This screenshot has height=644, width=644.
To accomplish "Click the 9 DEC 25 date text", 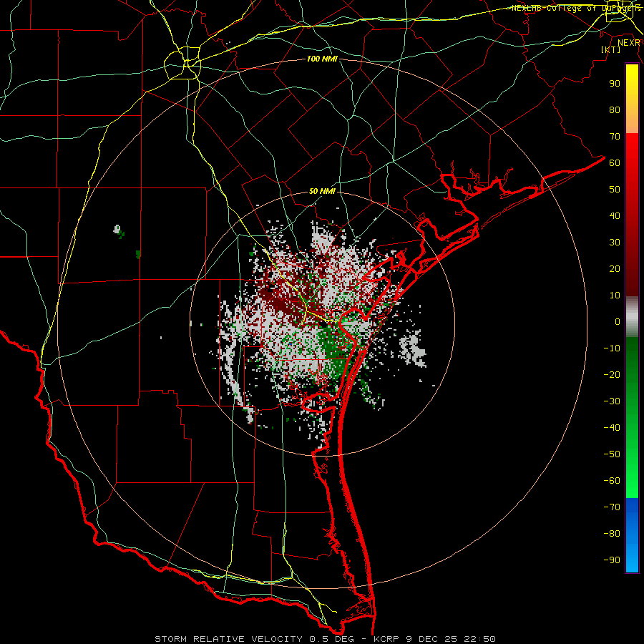I will (431, 639).
